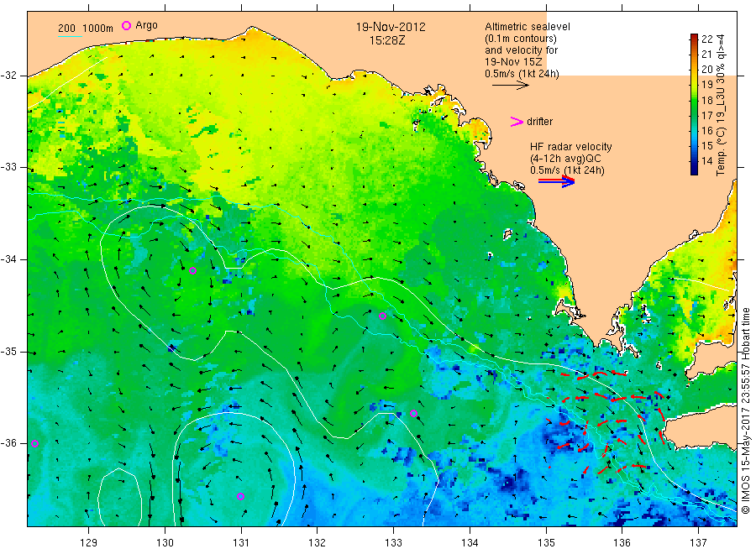
Task: Click the 136 longitude axis label
Action: click(622, 543)
